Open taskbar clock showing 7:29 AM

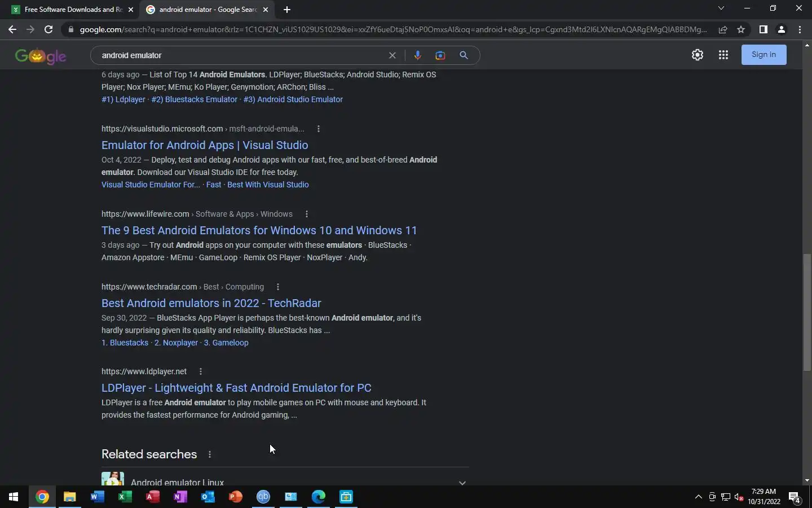pyautogui.click(x=764, y=497)
